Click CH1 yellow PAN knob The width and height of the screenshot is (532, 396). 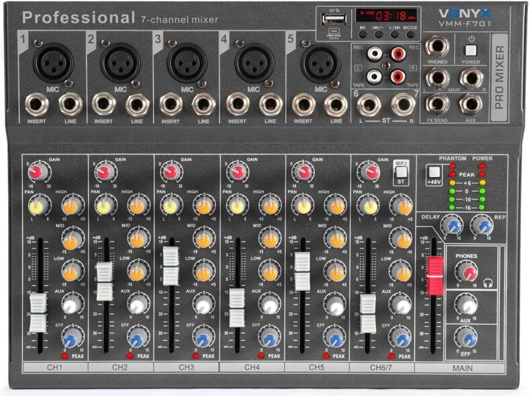[x=38, y=206]
